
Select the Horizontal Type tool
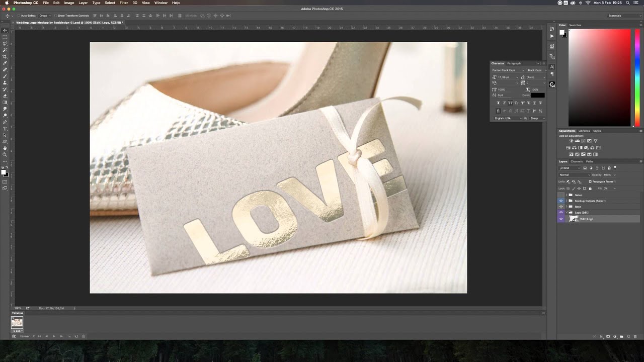pos(5,128)
